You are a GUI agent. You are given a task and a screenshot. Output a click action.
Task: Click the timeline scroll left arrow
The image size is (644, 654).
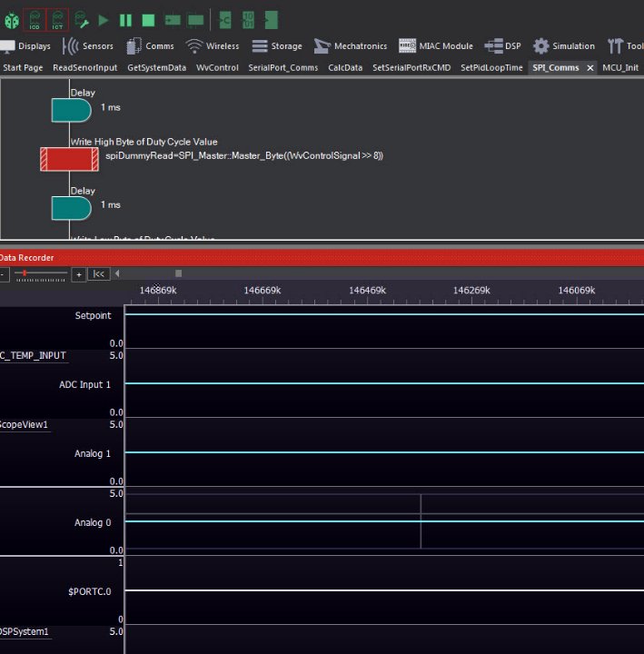117,273
